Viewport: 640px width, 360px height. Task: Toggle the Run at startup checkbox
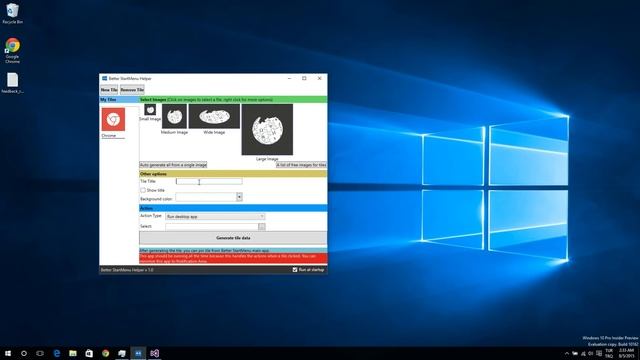pyautogui.click(x=295, y=270)
